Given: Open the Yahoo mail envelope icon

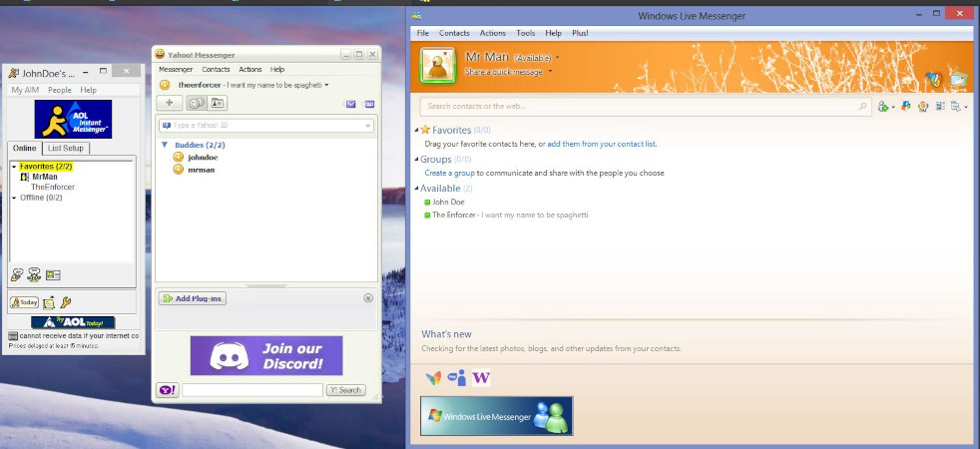Looking at the screenshot, I should (351, 103).
